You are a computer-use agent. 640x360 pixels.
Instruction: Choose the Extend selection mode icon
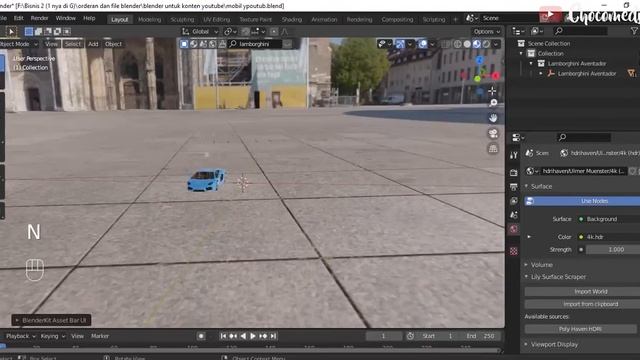click(x=38, y=31)
